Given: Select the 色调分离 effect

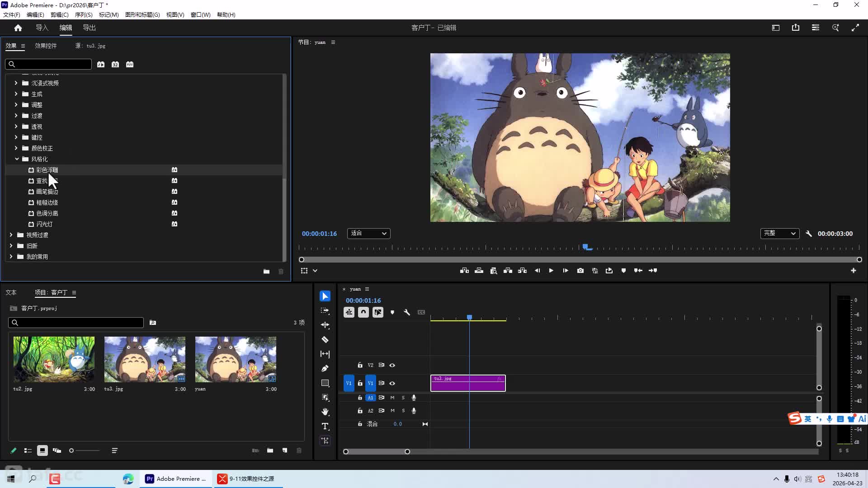Looking at the screenshot, I should click(x=47, y=213).
